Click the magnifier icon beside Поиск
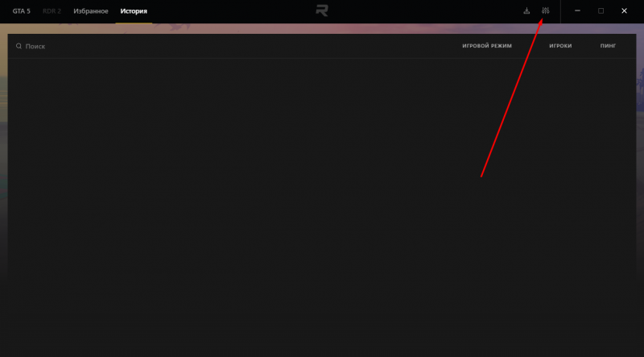Screen dimensions: 644x357 (19, 47)
